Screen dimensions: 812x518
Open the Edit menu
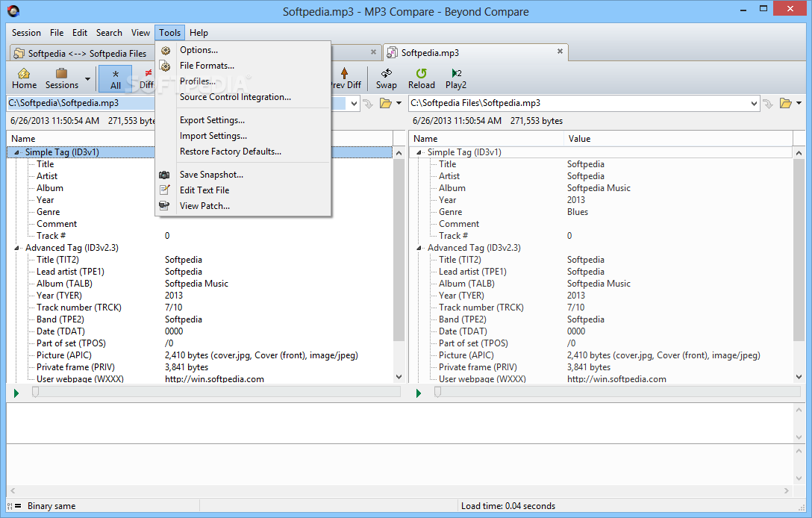[80, 33]
